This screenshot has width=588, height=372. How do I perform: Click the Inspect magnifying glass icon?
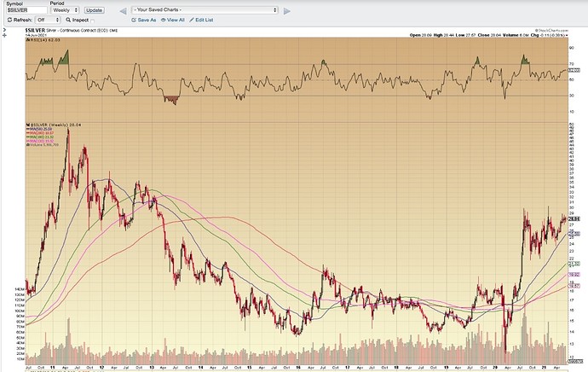68,20
